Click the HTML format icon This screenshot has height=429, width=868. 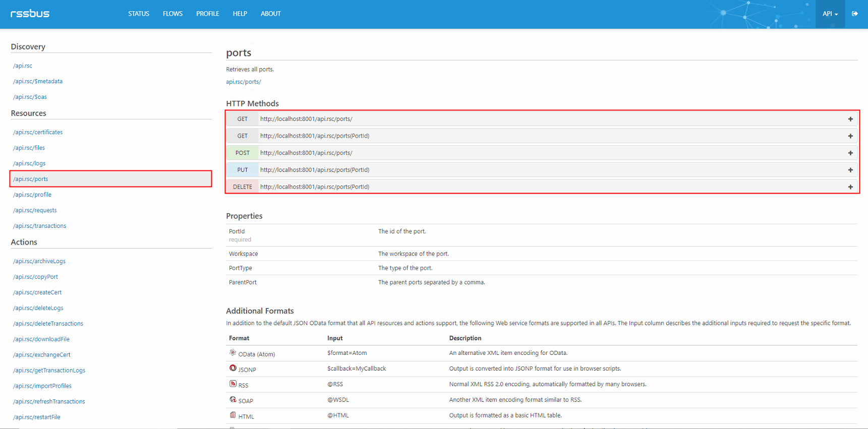click(x=233, y=415)
